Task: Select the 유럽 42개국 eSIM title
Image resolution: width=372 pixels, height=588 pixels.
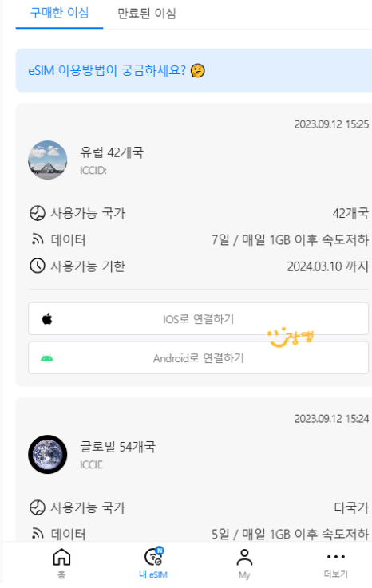Action: [112, 152]
